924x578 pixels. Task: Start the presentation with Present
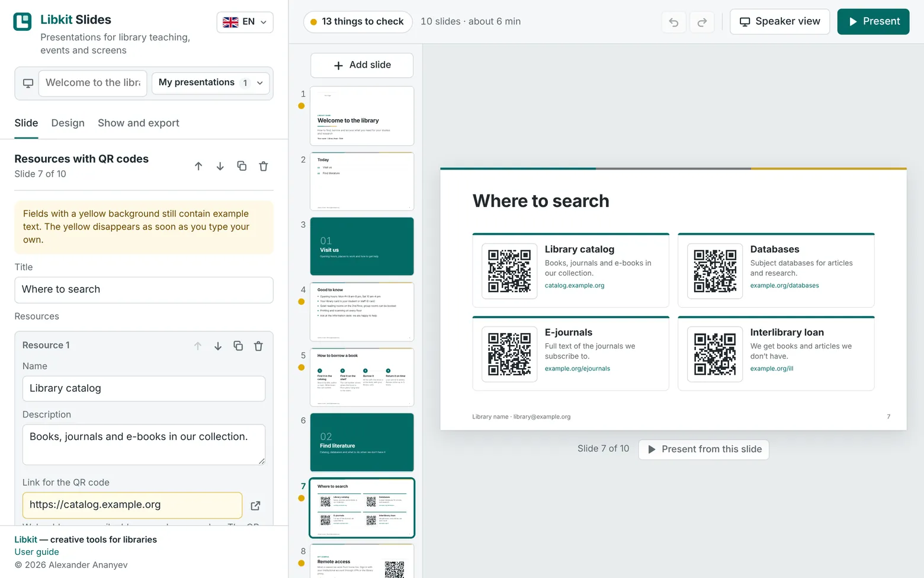coord(873,22)
